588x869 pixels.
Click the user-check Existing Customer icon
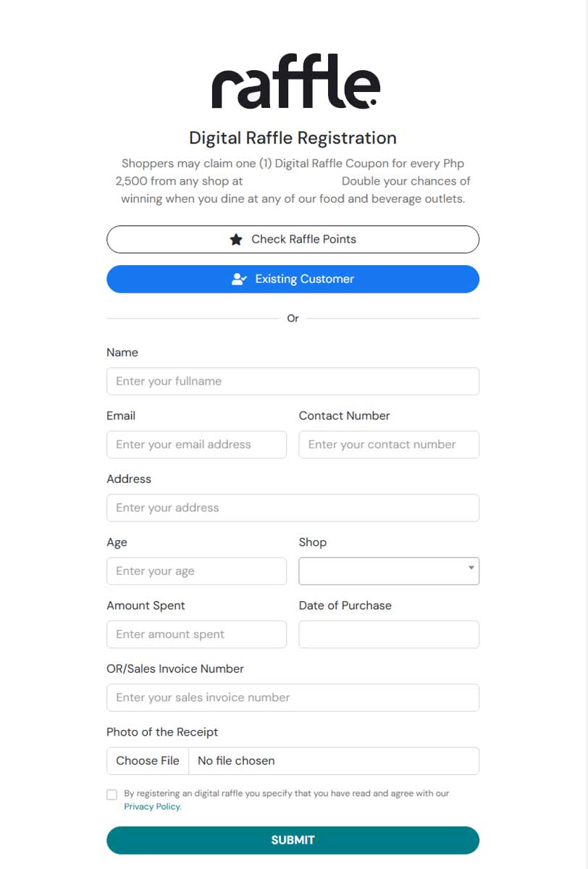(239, 279)
